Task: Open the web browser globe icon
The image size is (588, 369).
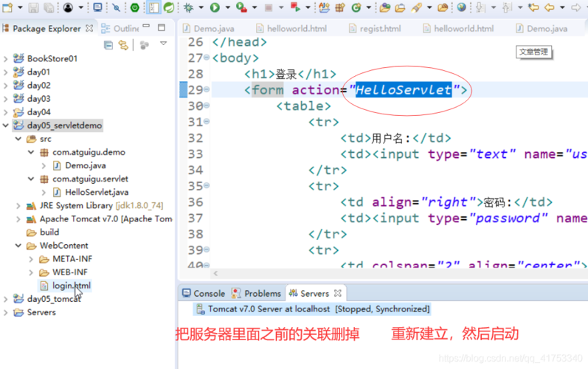Action: click(462, 7)
